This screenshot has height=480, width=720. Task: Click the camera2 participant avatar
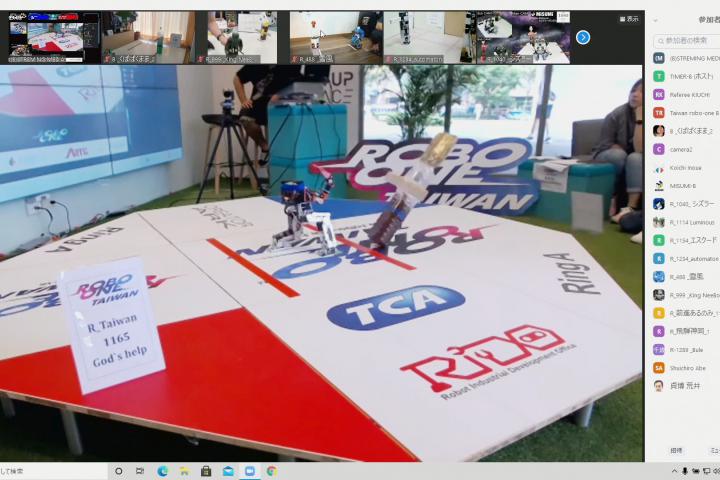pos(659,149)
